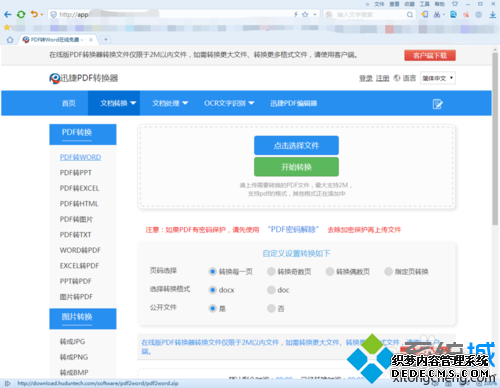
Task: Open the 首页 navigation item
Action: point(69,103)
